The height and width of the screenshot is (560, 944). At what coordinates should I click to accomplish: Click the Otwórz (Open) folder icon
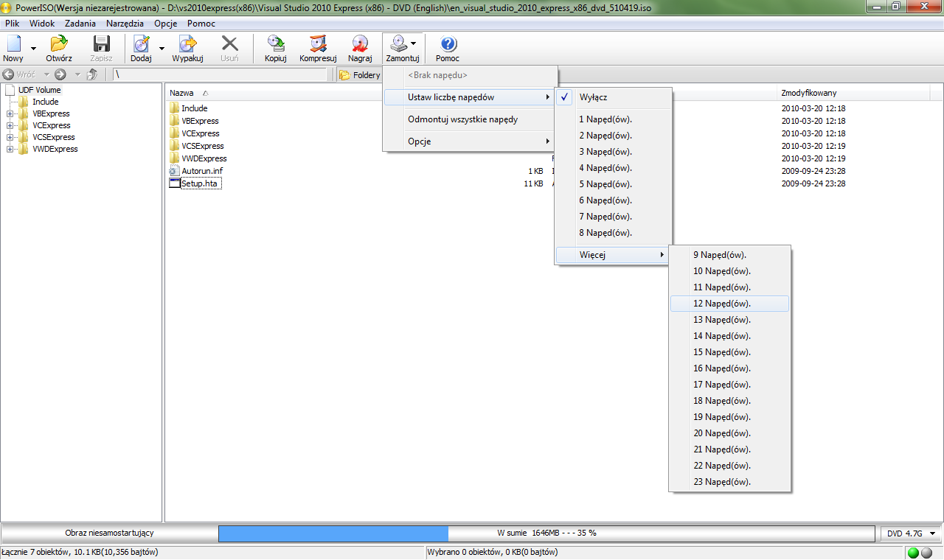pyautogui.click(x=58, y=44)
